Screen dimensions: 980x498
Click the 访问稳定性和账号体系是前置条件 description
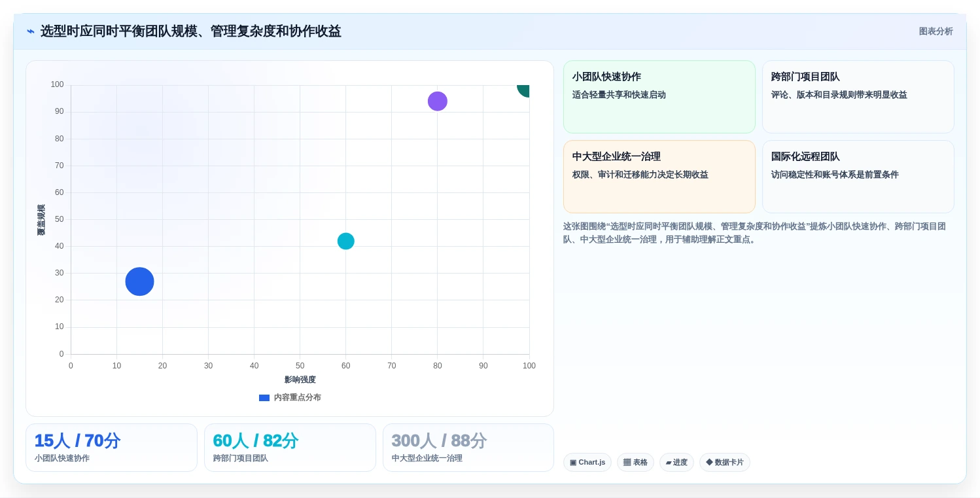(835, 175)
